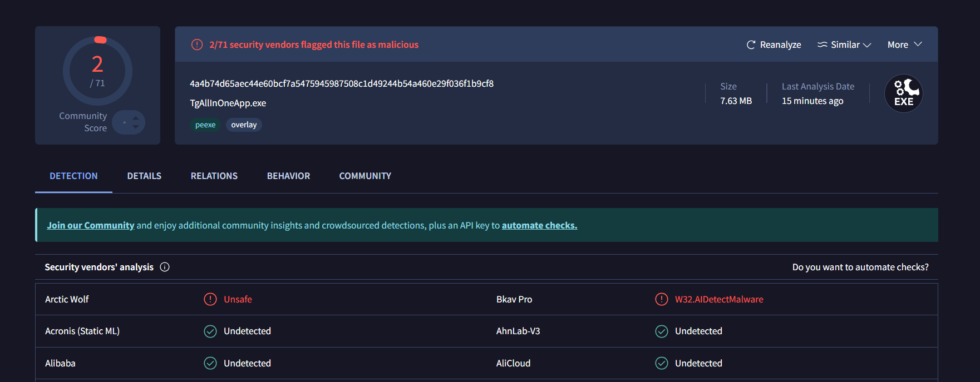This screenshot has width=980, height=382.
Task: Click the red alert icon next to Unsafe
Action: tap(210, 299)
